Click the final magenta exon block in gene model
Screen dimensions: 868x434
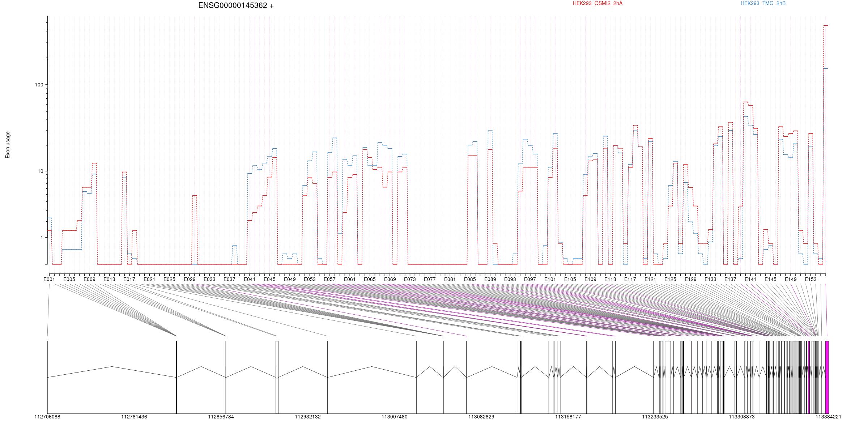pos(827,377)
